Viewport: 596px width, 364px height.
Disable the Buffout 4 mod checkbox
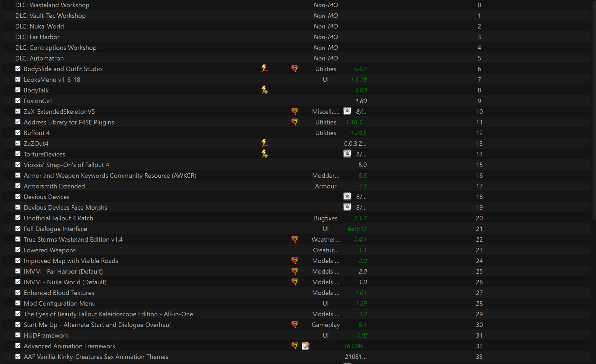18,132
